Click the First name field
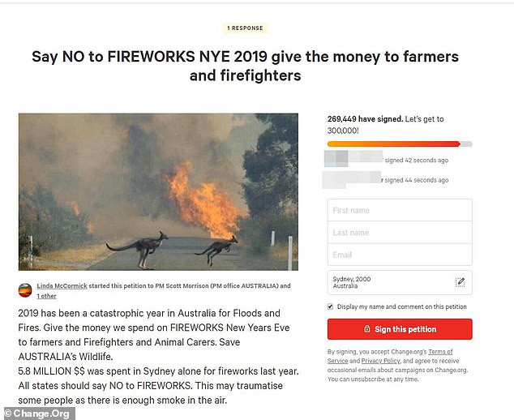The height and width of the screenshot is (420, 514). [400, 210]
